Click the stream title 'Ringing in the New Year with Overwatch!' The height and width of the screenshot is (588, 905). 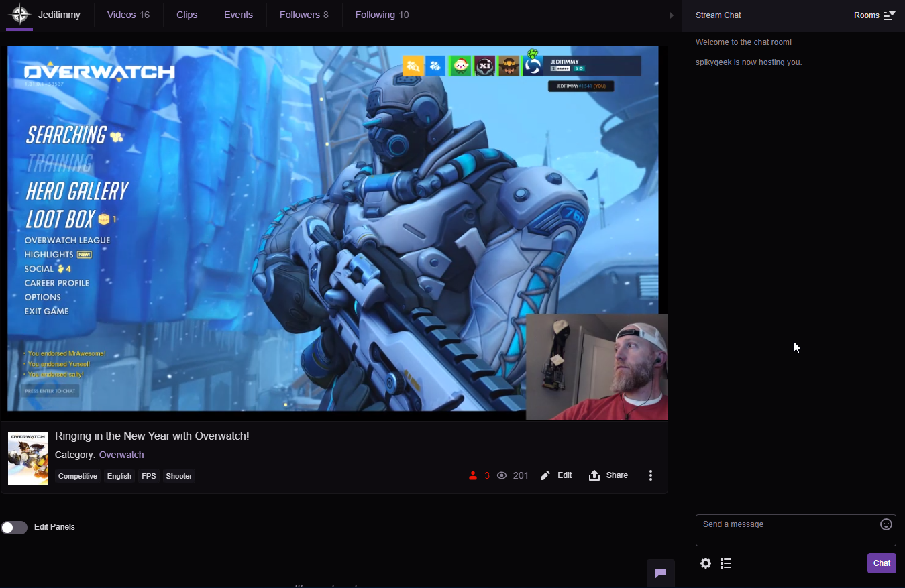(152, 436)
